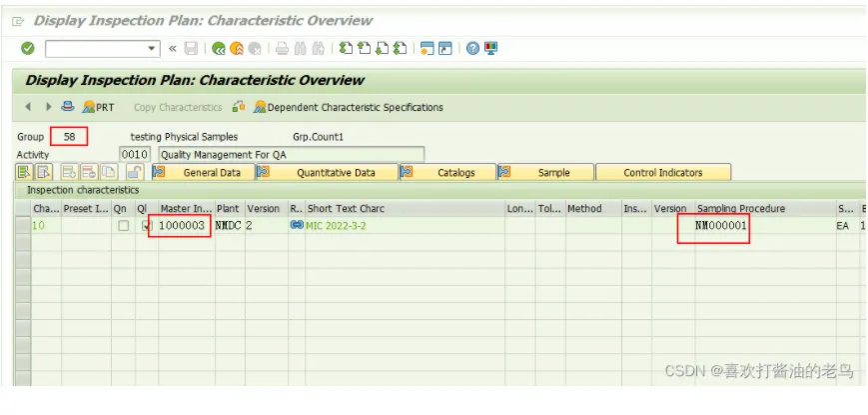Open Dependent Characteristic Specifications
Screen dimensions: 868x415
coord(349,107)
